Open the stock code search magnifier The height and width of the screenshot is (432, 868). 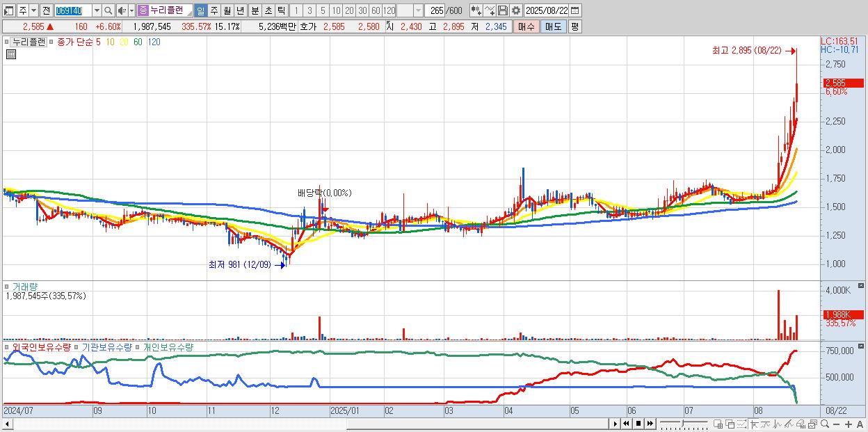[x=108, y=10]
